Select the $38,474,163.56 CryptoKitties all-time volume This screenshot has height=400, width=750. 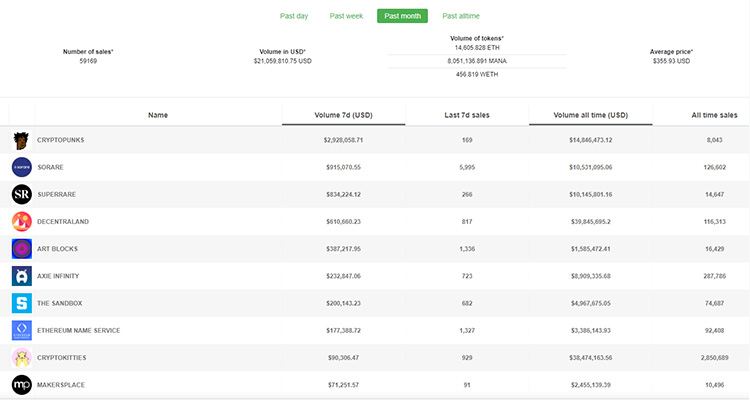[591, 357]
